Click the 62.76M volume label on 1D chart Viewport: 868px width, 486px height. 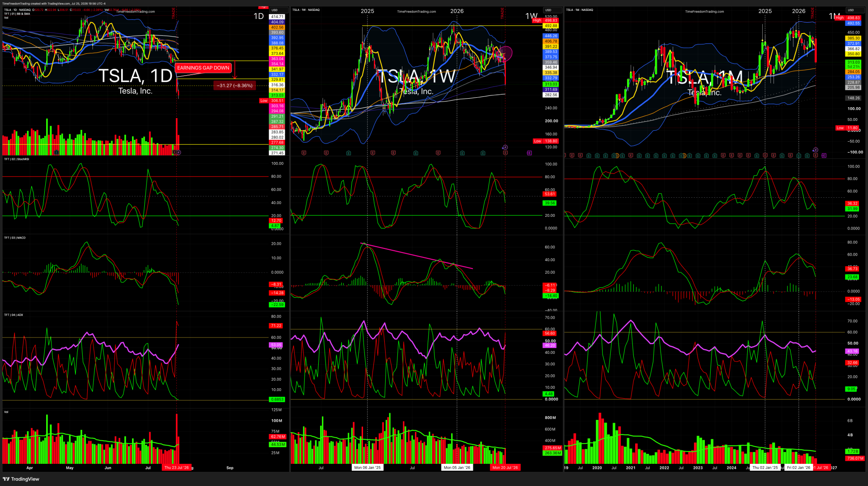click(x=278, y=437)
